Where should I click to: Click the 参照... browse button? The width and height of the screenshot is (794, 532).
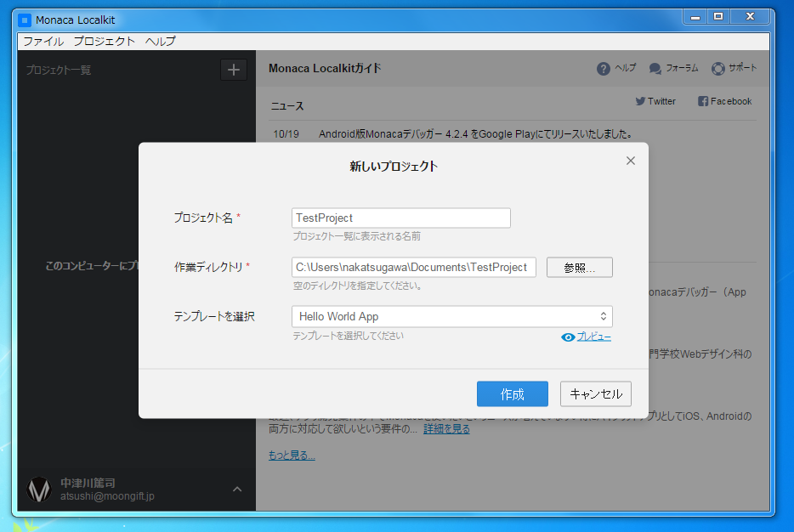[x=579, y=267]
